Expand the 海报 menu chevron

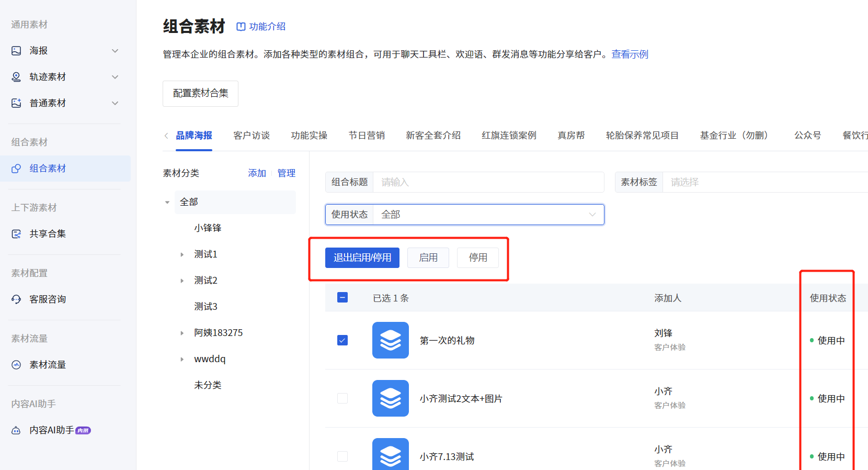(x=115, y=51)
